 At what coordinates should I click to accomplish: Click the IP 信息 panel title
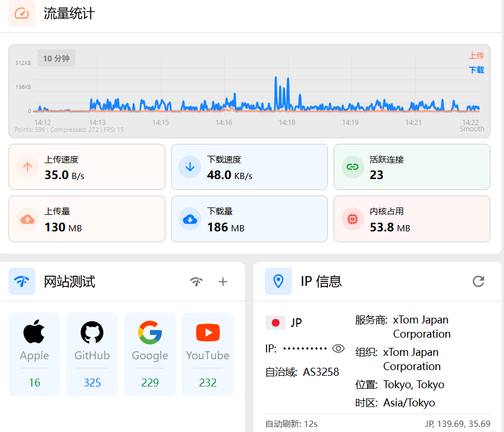coord(321,281)
